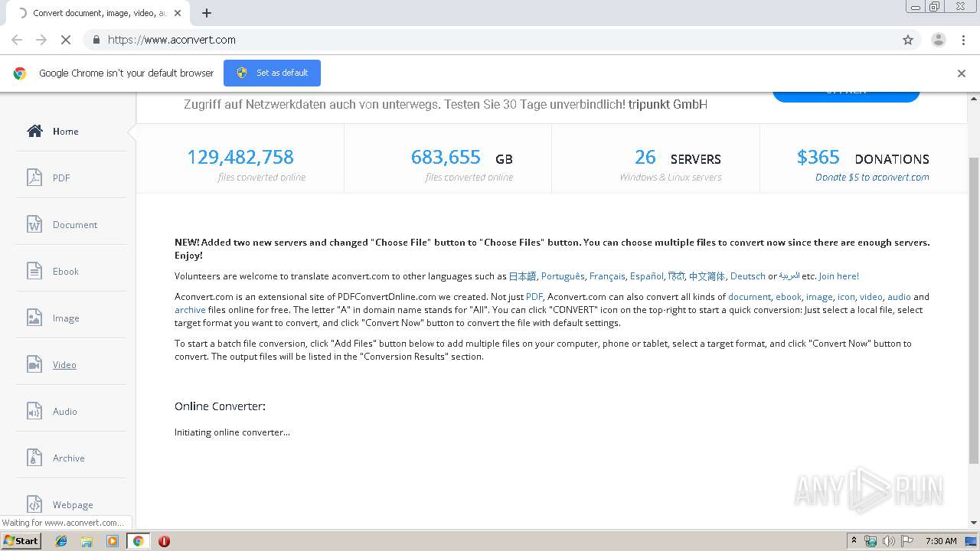The image size is (980, 551).
Task: Open the Document converter section
Action: (75, 225)
